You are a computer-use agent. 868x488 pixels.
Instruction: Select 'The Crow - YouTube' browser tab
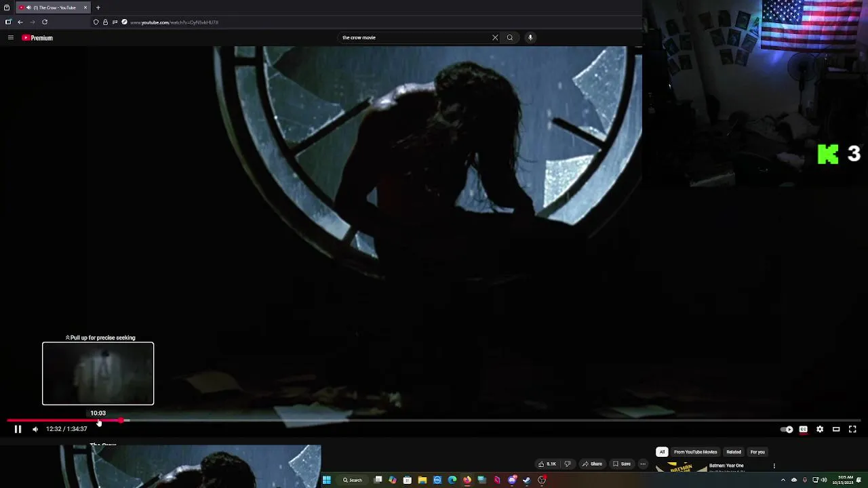coord(53,7)
